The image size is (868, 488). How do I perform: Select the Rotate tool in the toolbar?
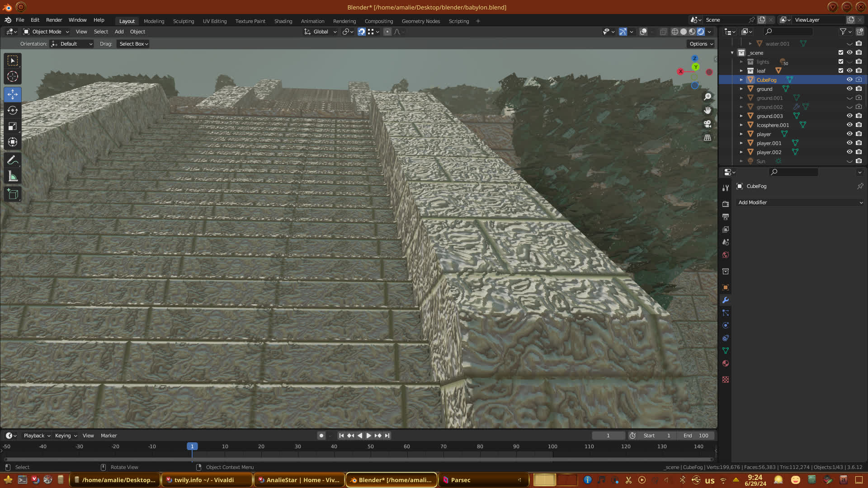tap(13, 110)
